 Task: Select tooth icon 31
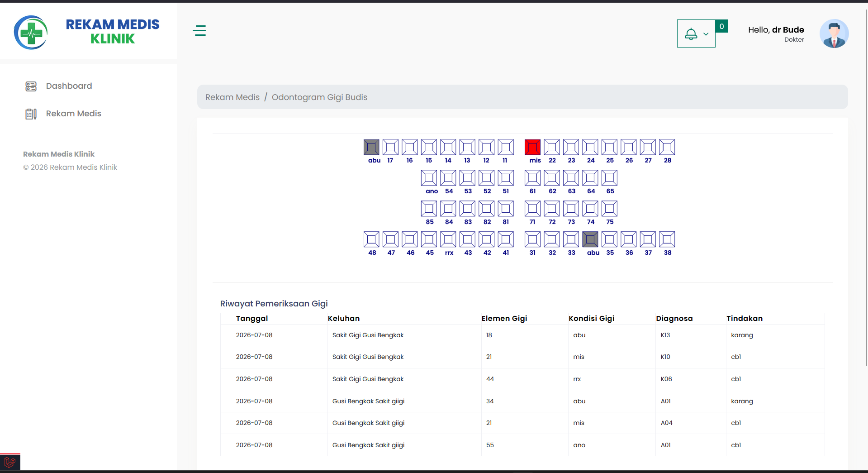532,239
